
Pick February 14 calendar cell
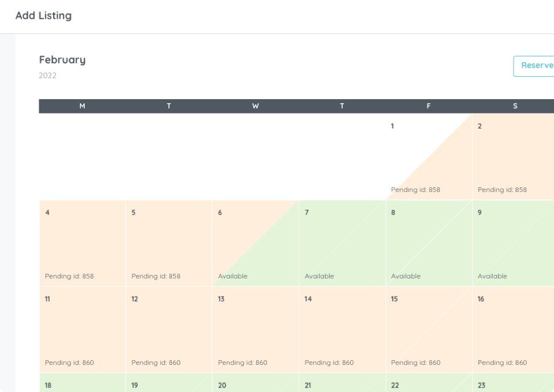click(342, 330)
